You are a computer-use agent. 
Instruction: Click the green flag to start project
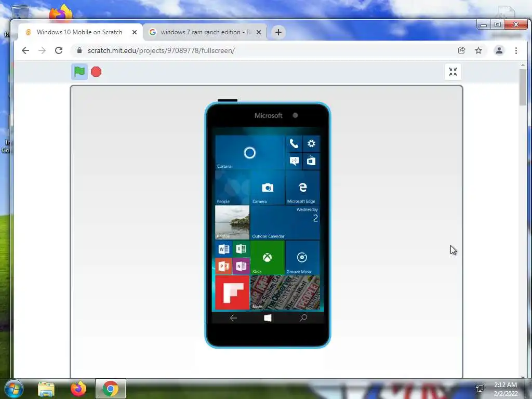point(79,72)
